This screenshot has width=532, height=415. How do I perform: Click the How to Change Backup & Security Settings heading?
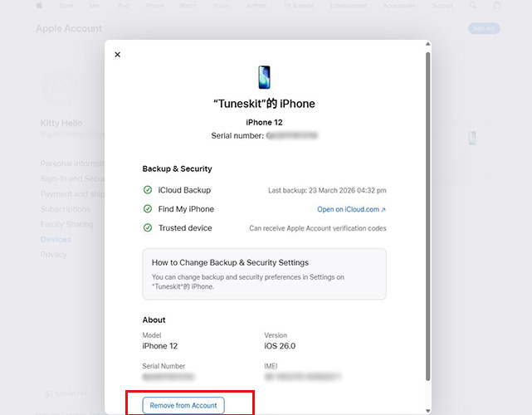[x=230, y=262]
